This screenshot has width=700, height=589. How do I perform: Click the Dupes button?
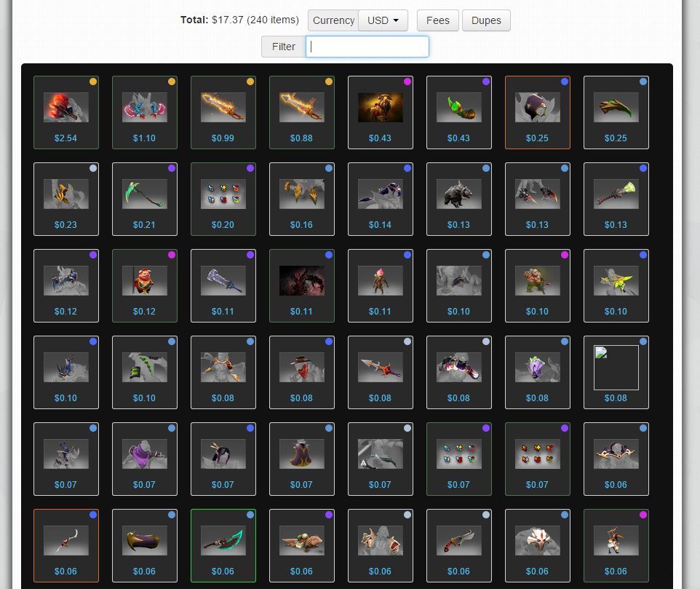click(486, 20)
